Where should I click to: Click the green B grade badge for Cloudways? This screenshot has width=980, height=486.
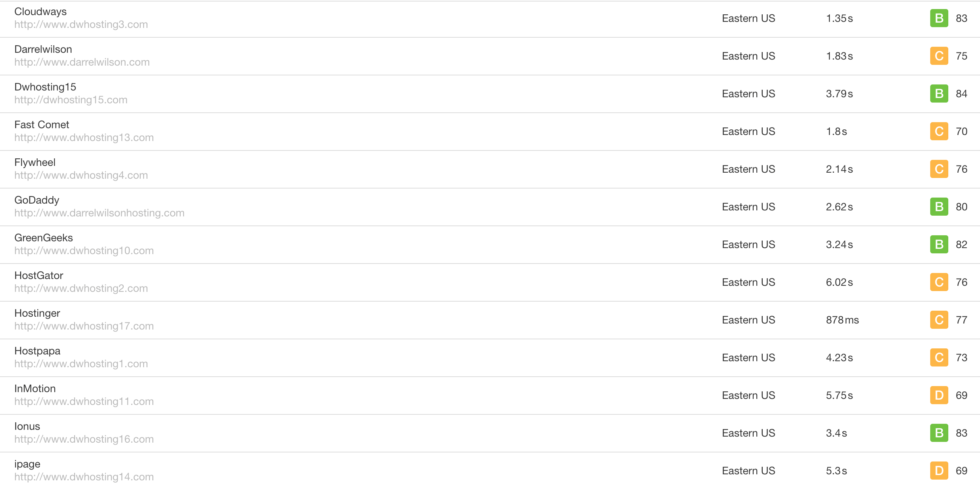[x=939, y=18]
